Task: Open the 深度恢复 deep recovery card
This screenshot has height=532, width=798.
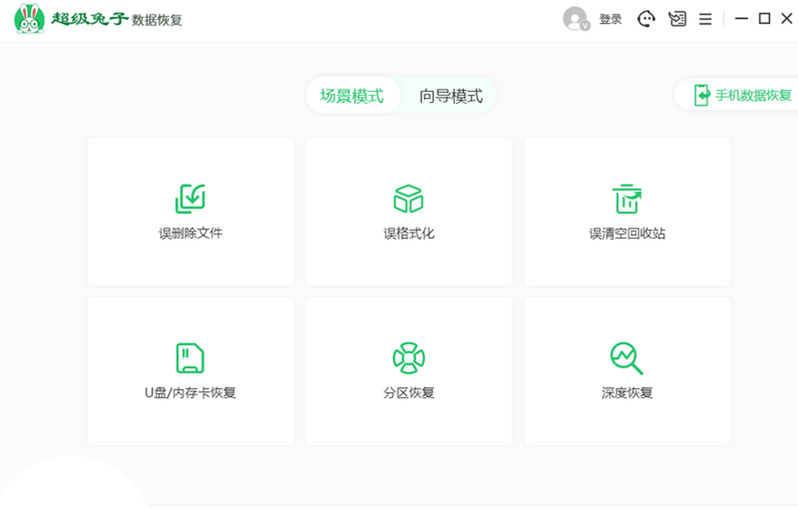Action: tap(626, 370)
